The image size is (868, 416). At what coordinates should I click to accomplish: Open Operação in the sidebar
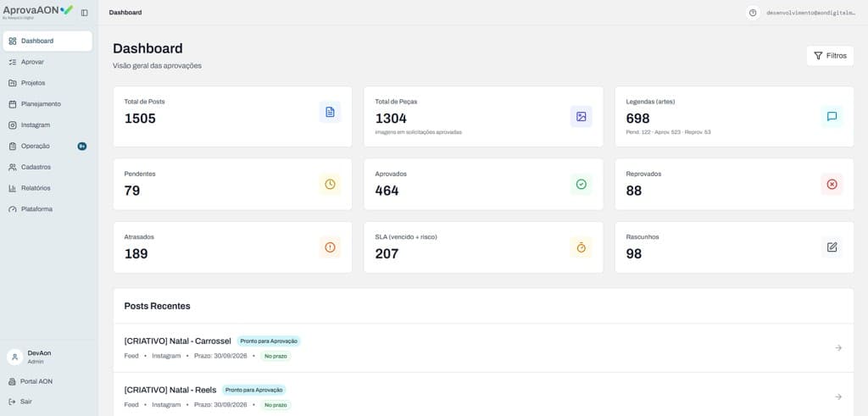[x=47, y=146]
